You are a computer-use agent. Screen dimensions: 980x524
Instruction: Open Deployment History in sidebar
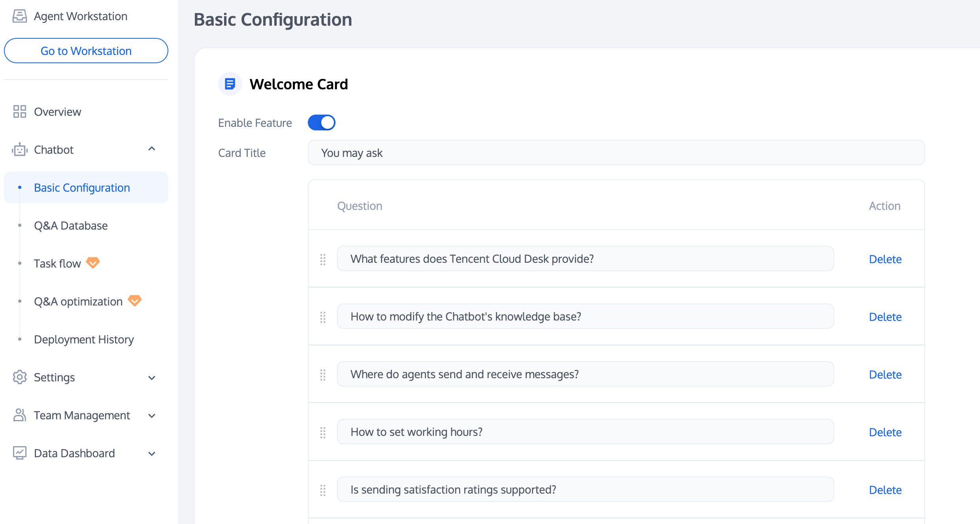click(x=84, y=339)
